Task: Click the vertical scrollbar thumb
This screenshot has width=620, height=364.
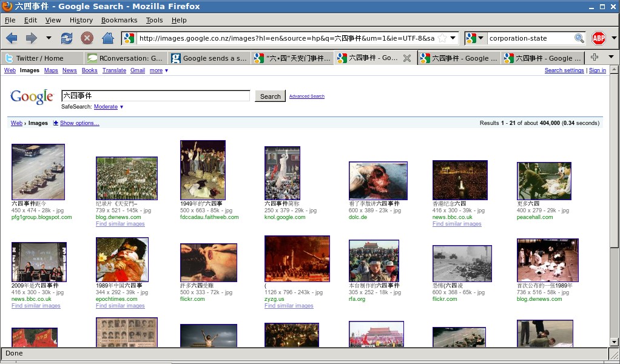Action: 614,161
